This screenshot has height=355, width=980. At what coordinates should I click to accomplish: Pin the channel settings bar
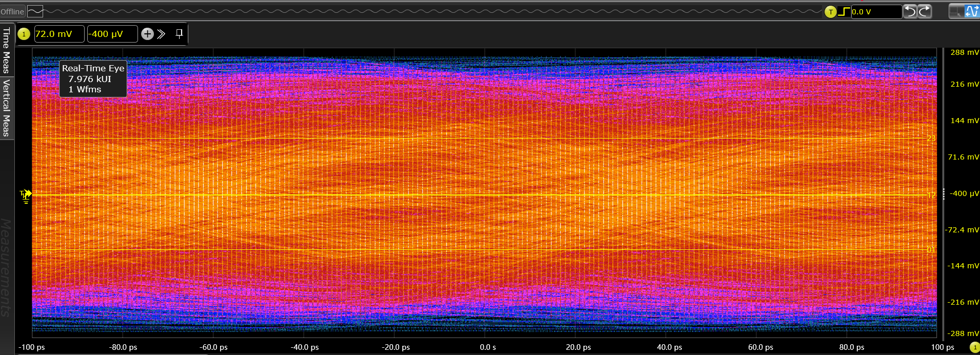[179, 34]
